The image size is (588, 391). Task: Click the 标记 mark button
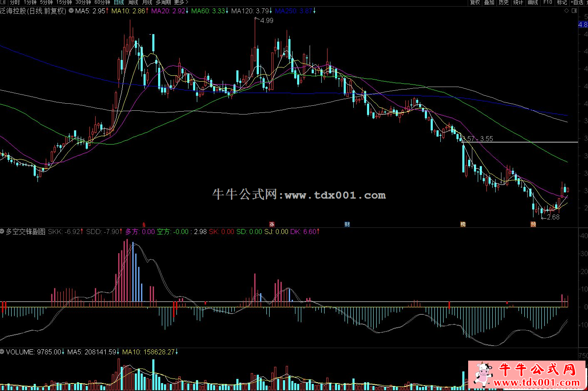point(562,2)
